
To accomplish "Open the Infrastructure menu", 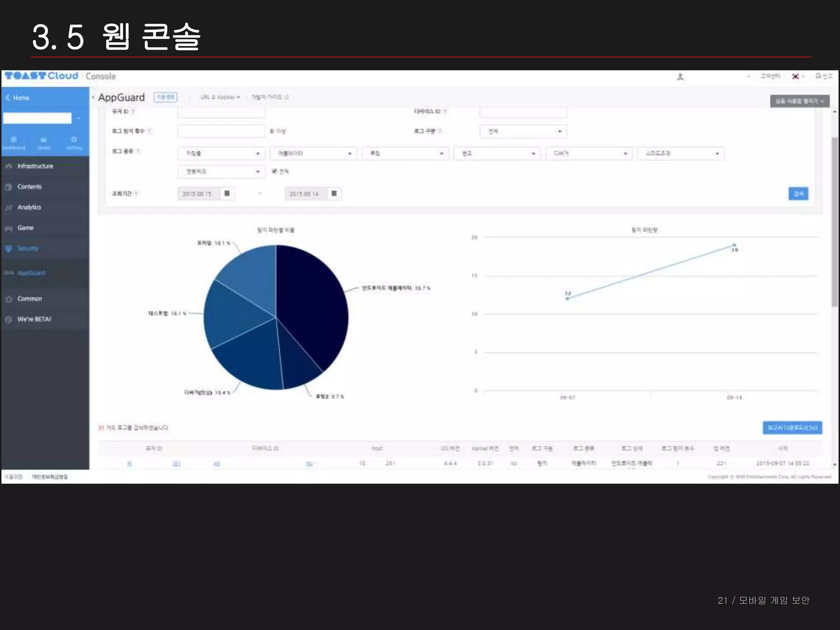I will coord(35,166).
